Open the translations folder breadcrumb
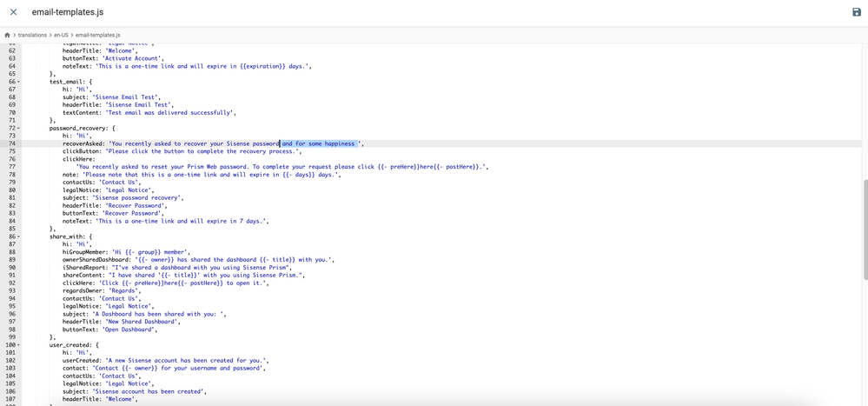Image resolution: width=868 pixels, height=406 pixels. tap(32, 35)
